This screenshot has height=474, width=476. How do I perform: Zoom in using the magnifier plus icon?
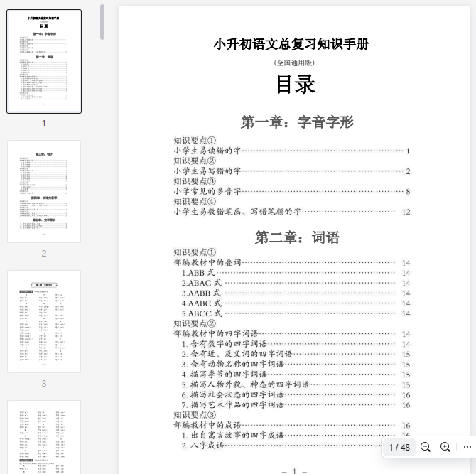click(x=445, y=447)
